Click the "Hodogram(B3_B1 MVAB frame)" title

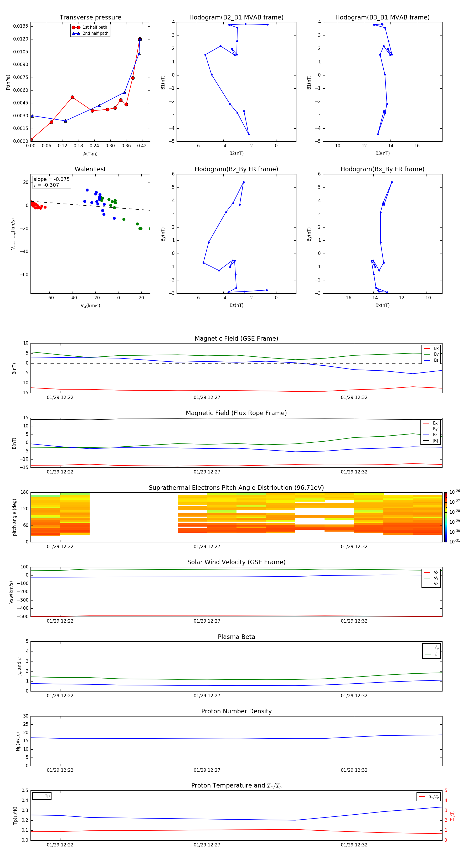pyautogui.click(x=382, y=18)
